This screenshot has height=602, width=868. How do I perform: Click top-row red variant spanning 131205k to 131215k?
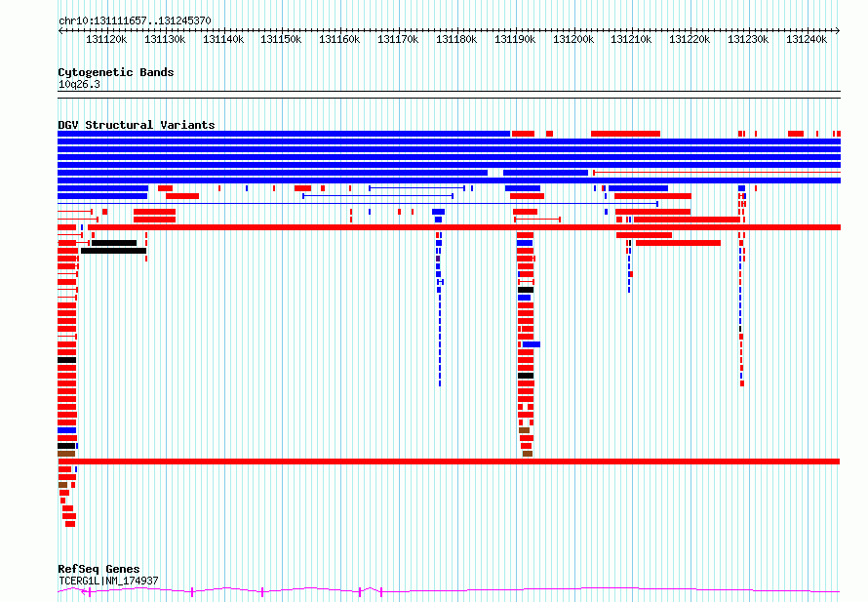625,134
